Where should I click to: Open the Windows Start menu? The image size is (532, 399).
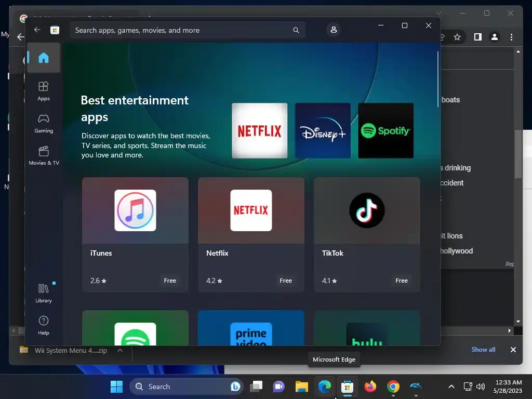(117, 387)
